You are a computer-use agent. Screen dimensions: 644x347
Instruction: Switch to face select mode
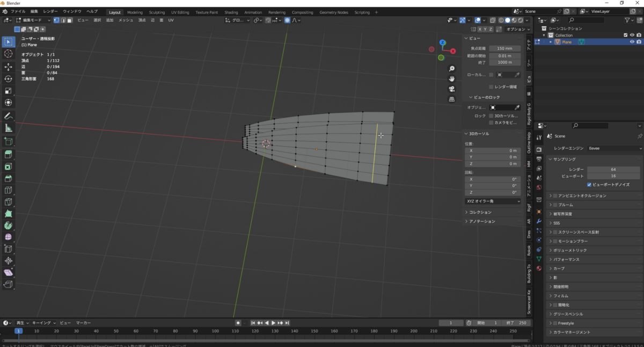pos(69,20)
